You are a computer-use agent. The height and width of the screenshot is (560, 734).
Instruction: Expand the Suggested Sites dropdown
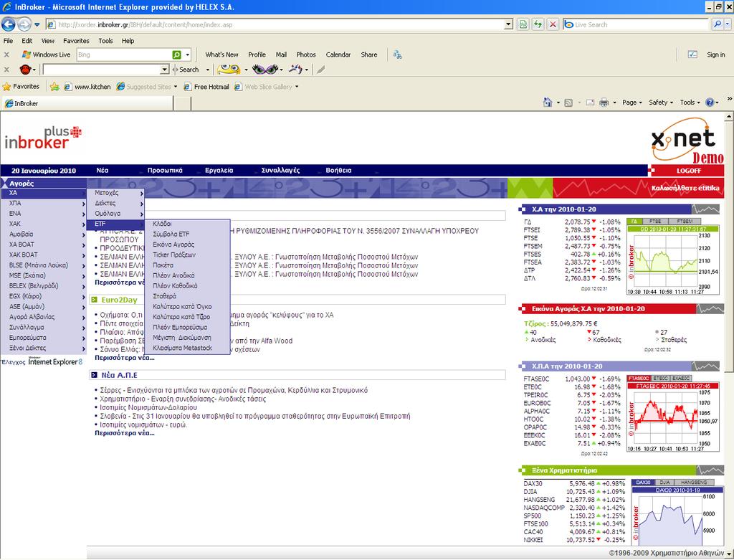pos(176,87)
